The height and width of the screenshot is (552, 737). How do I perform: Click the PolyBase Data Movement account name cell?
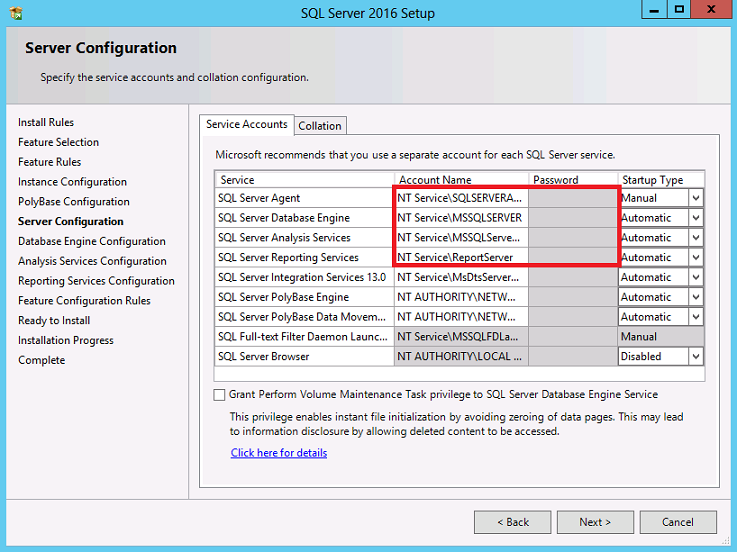click(461, 317)
